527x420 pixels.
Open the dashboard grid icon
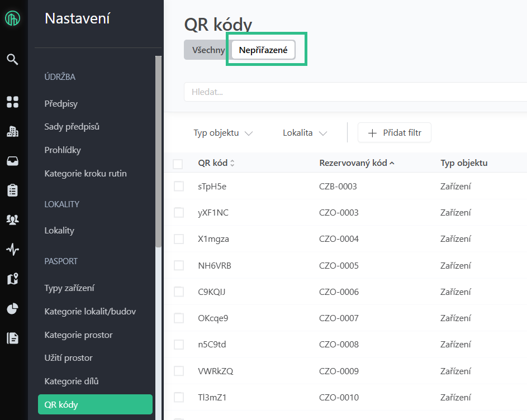click(12, 102)
